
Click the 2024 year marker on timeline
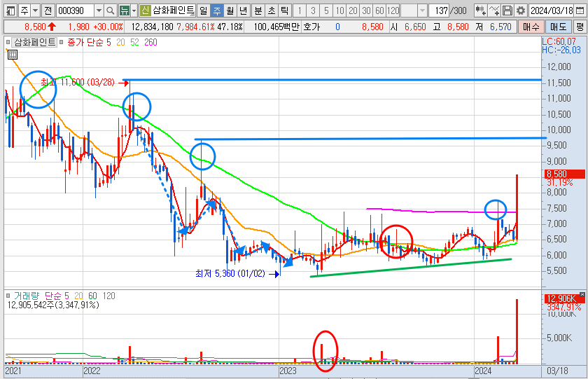(x=483, y=371)
